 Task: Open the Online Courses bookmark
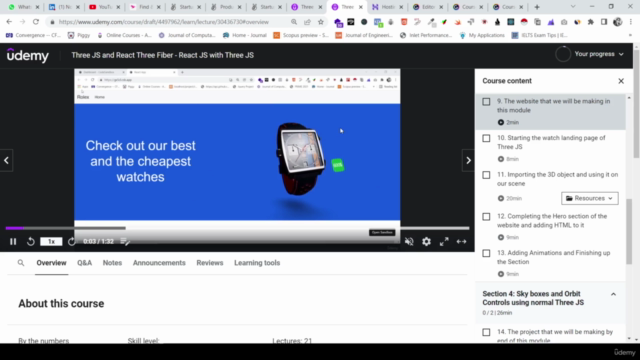tap(124, 36)
